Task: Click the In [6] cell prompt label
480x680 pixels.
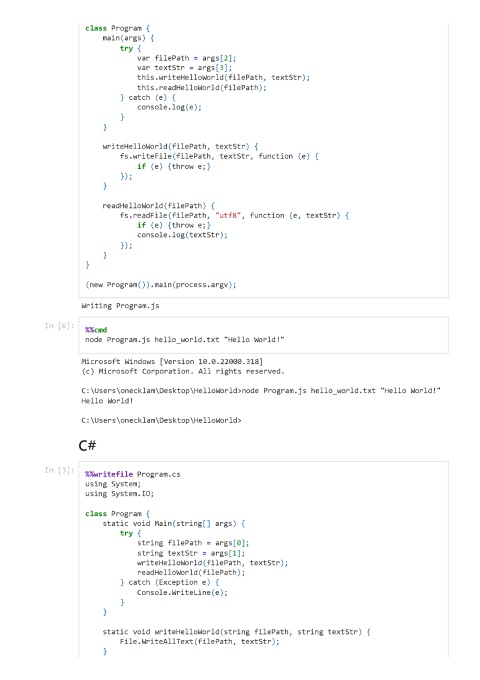Action: click(59, 326)
